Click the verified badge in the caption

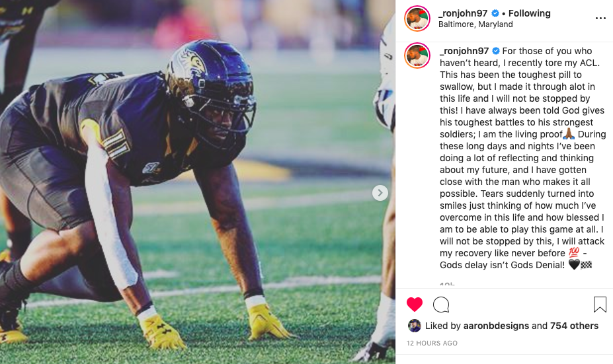pos(496,51)
